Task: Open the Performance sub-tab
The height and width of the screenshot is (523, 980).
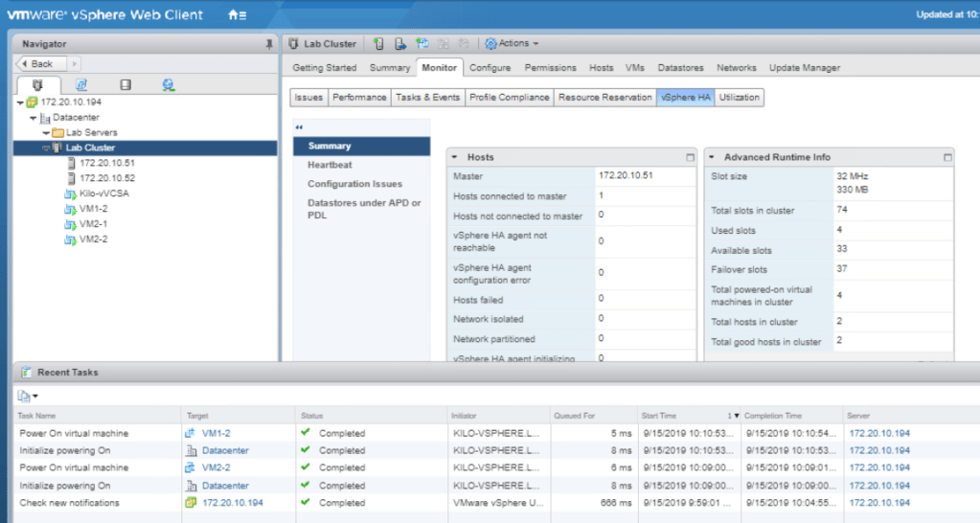Action: [x=359, y=98]
